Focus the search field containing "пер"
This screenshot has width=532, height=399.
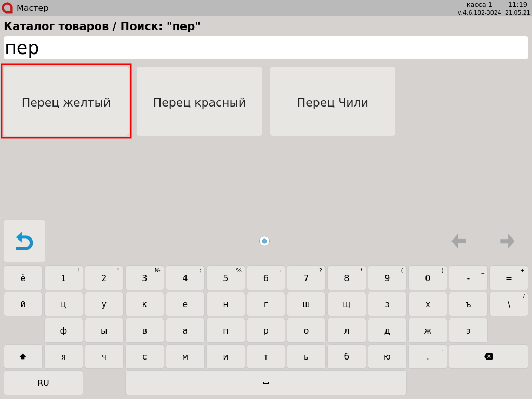click(x=266, y=48)
